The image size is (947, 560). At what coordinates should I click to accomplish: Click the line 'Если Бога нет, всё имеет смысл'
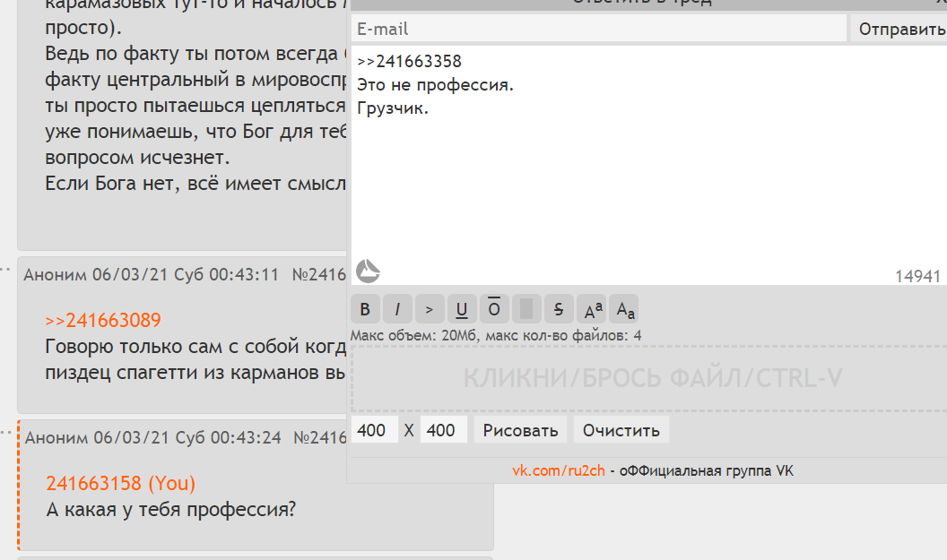click(195, 183)
